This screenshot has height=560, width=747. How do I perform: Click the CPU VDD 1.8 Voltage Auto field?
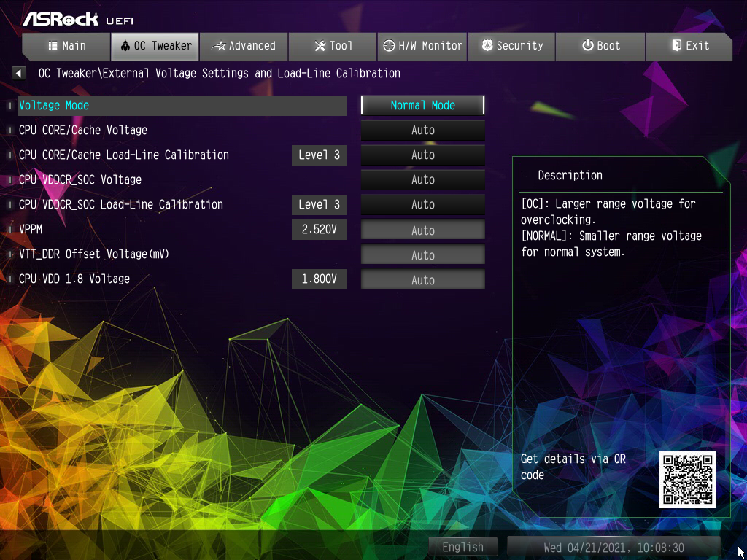[422, 279]
